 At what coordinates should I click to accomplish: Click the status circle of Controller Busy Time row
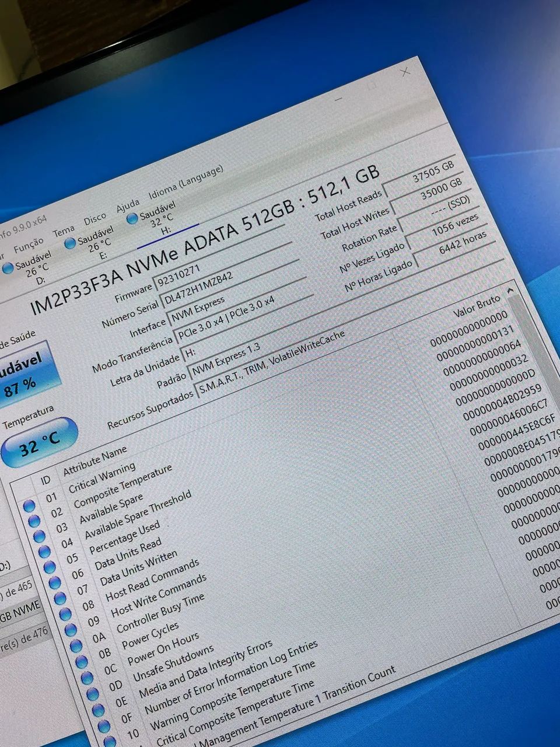pos(76,646)
